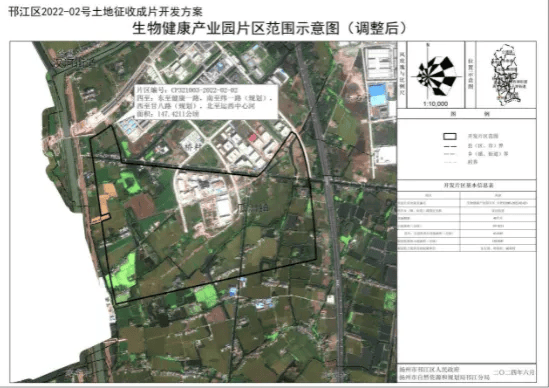Click the development area boundary legend rectangle
The width and height of the screenshot is (549, 388).
(450, 136)
